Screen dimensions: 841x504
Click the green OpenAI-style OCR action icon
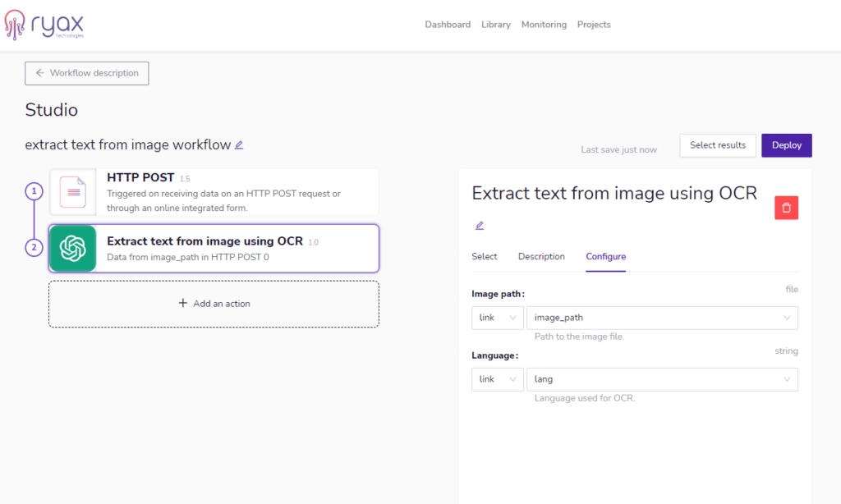point(73,247)
